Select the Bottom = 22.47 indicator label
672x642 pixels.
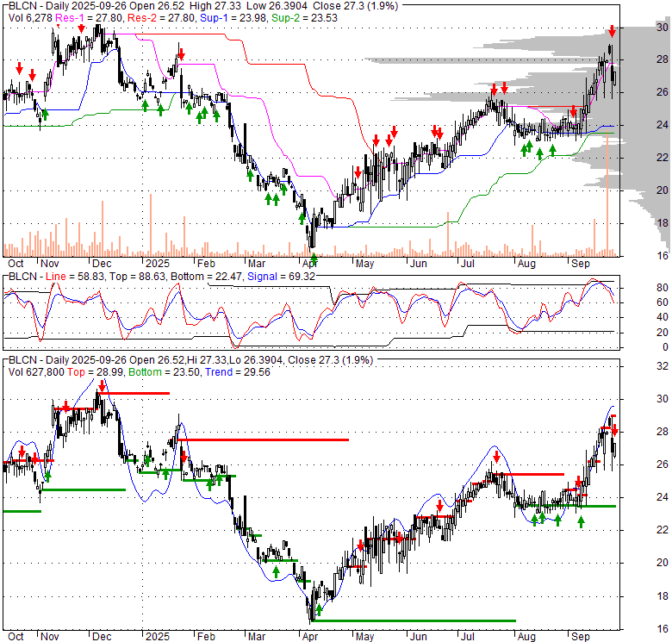(x=208, y=277)
